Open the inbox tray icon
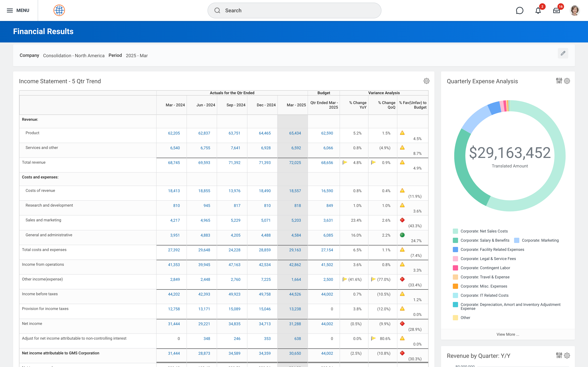The width and height of the screenshot is (588, 367). (x=556, y=11)
